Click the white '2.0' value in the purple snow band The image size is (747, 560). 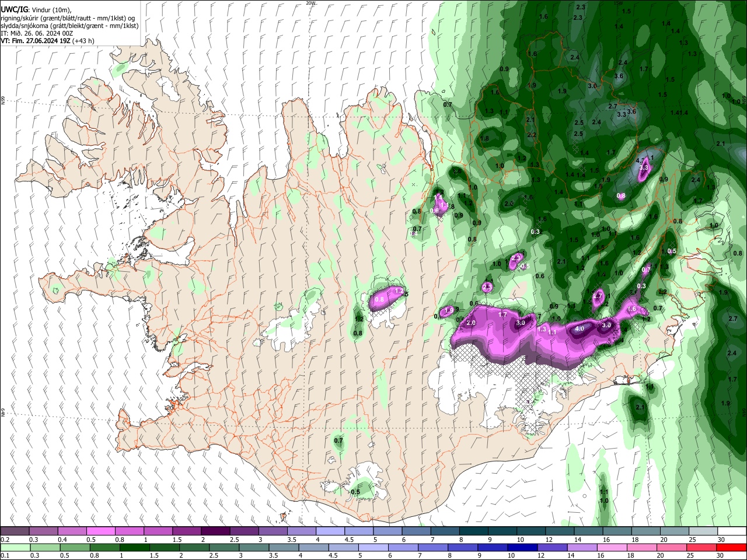pyautogui.click(x=471, y=323)
